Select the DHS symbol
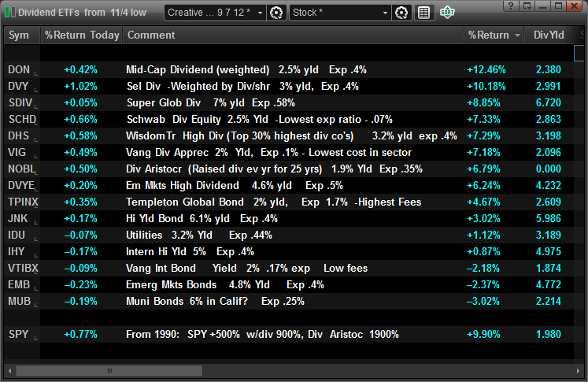Viewport: 588px width, 382px height. tap(18, 135)
